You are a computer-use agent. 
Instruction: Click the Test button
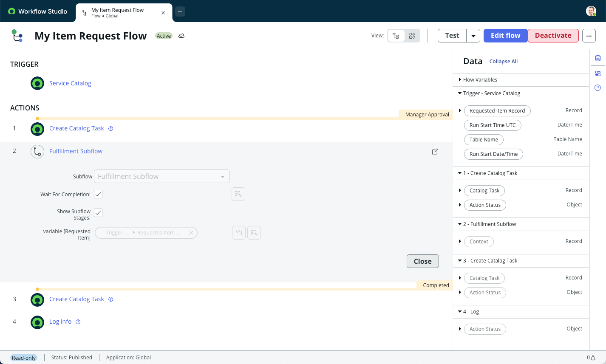click(x=452, y=36)
